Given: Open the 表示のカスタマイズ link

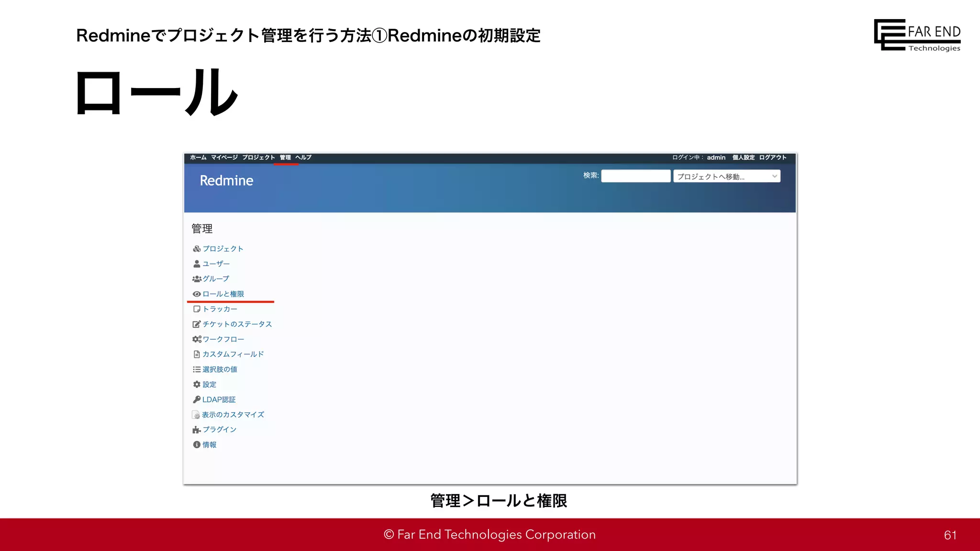Looking at the screenshot, I should coord(233,415).
